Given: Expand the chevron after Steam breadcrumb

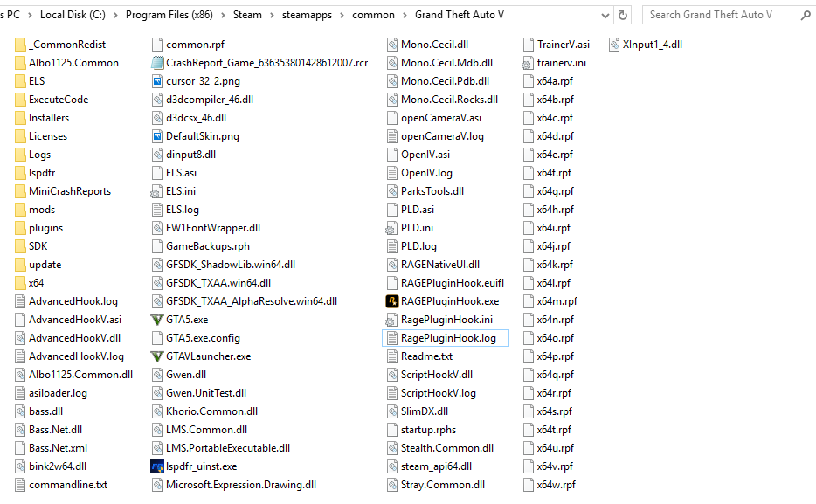Looking at the screenshot, I should (x=272, y=15).
